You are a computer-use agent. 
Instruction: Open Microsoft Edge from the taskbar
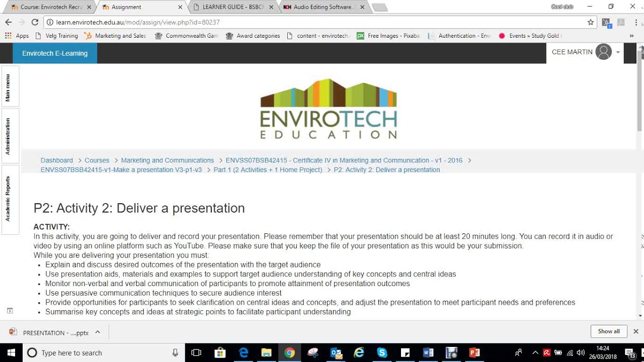coord(244,352)
